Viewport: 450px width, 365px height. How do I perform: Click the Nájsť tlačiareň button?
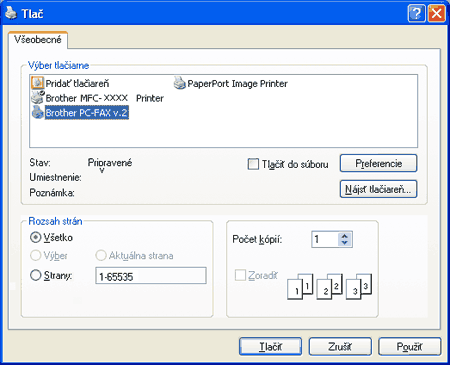pyautogui.click(x=378, y=189)
